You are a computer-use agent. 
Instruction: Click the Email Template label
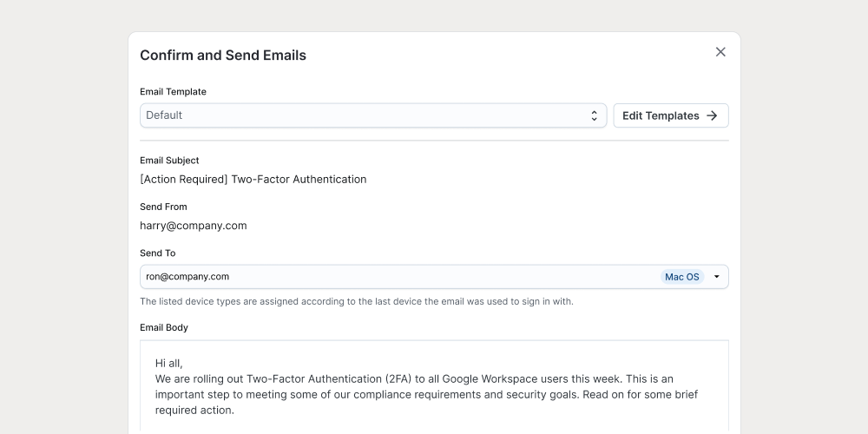173,92
